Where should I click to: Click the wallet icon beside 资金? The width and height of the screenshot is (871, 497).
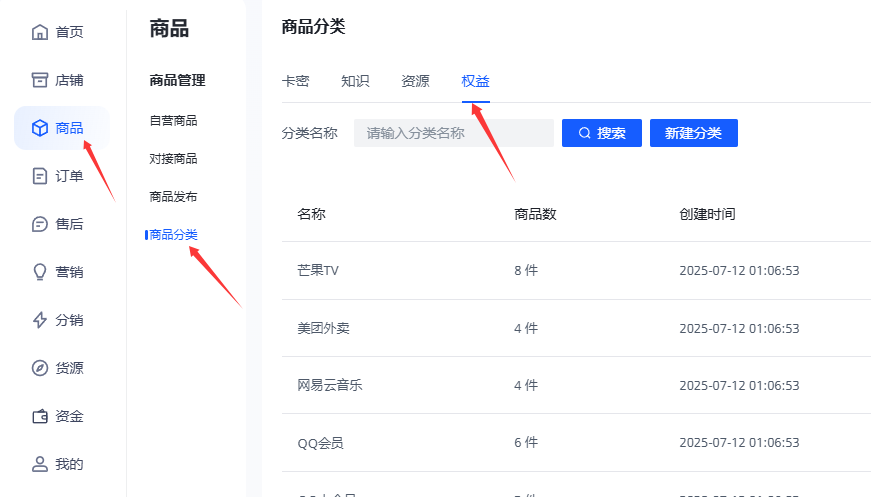click(x=39, y=416)
